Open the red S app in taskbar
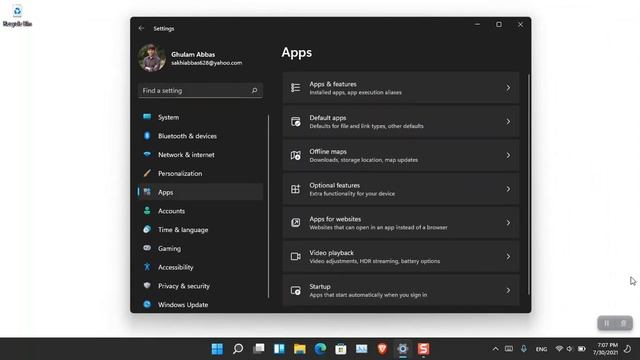The width and height of the screenshot is (640, 360). (423, 349)
